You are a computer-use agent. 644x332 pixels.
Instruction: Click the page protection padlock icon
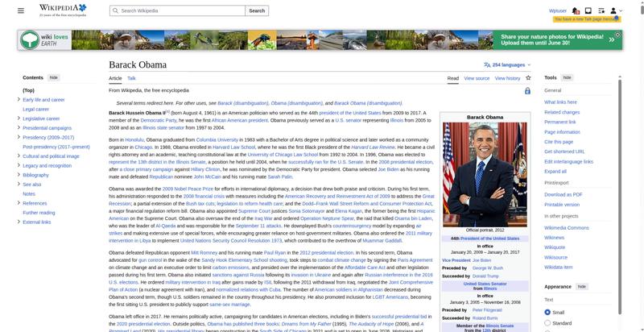527,91
